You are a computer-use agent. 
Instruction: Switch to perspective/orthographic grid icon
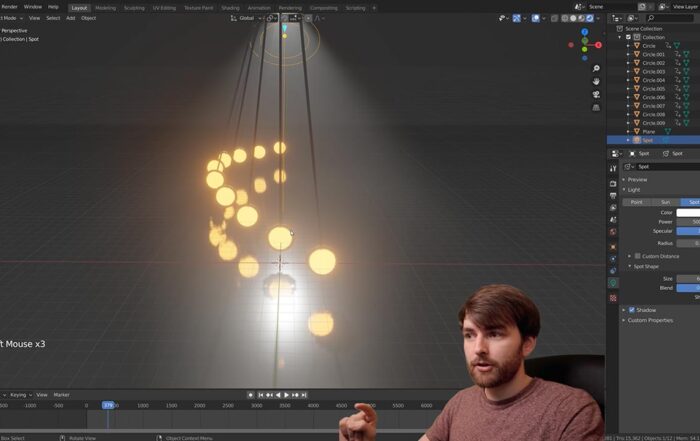coord(596,108)
